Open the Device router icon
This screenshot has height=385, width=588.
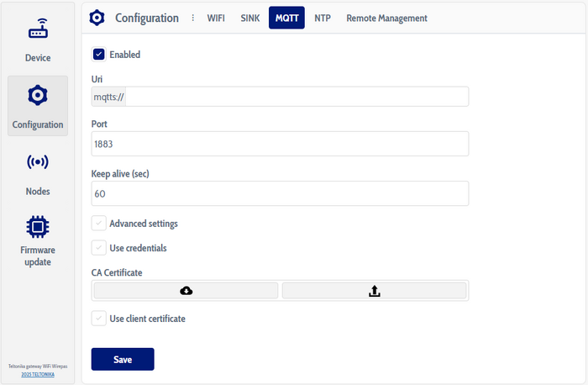click(x=38, y=31)
